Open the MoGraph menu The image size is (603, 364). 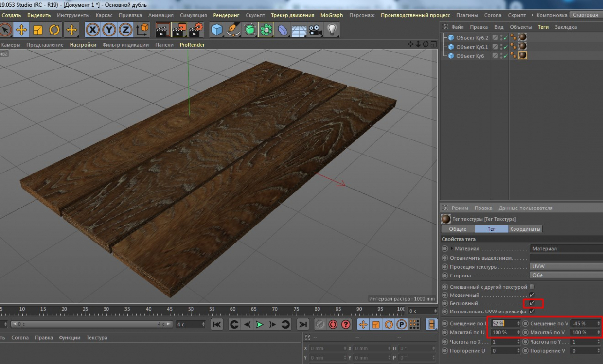(332, 15)
